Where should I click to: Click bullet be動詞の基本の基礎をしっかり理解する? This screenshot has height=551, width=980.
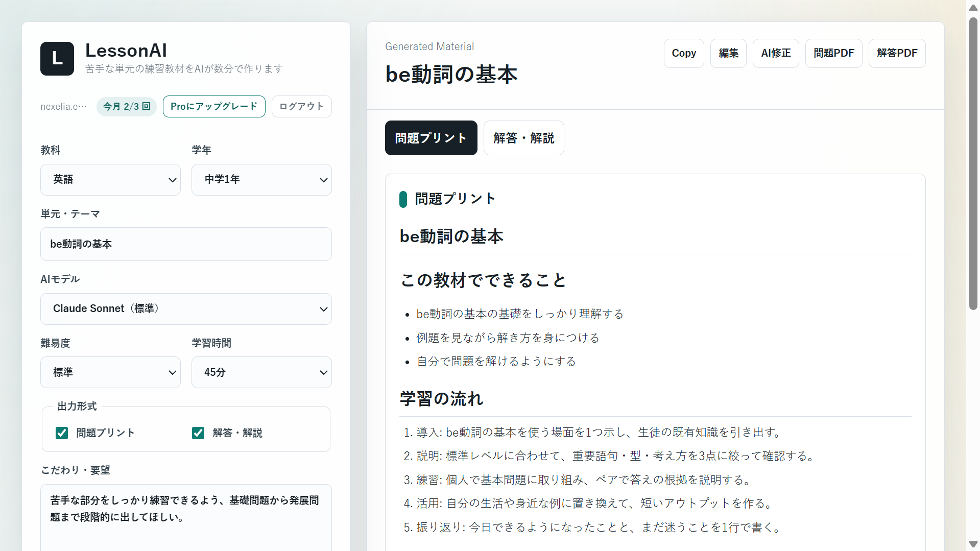(x=520, y=314)
